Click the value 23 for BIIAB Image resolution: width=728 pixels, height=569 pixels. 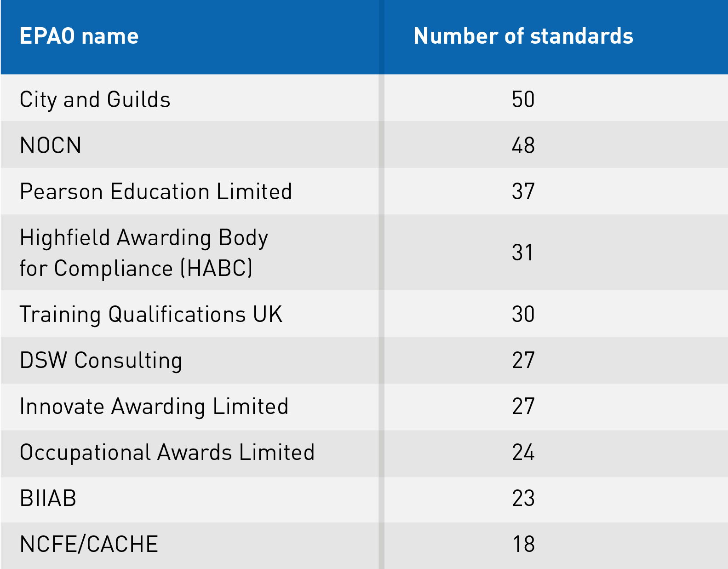click(x=523, y=498)
